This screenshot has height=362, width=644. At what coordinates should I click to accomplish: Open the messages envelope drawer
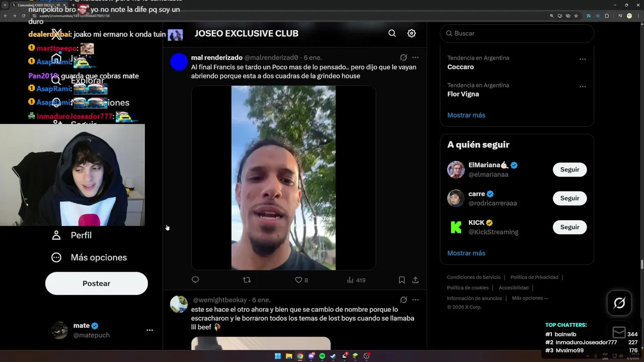[x=619, y=333]
